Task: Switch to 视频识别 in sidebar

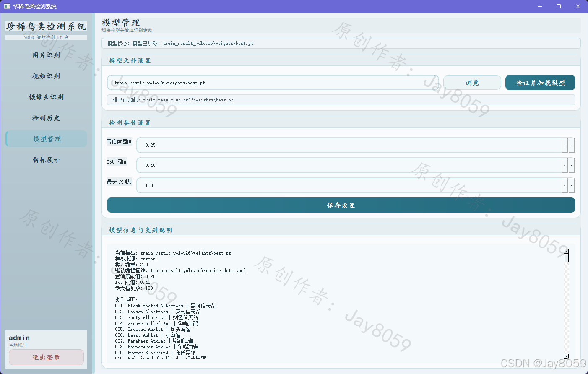Action: pyautogui.click(x=46, y=76)
